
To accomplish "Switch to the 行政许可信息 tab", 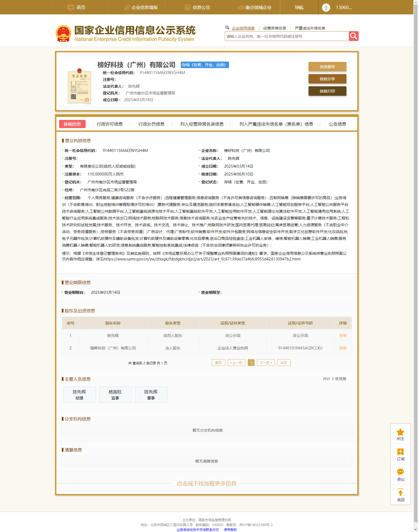I will tap(110, 124).
